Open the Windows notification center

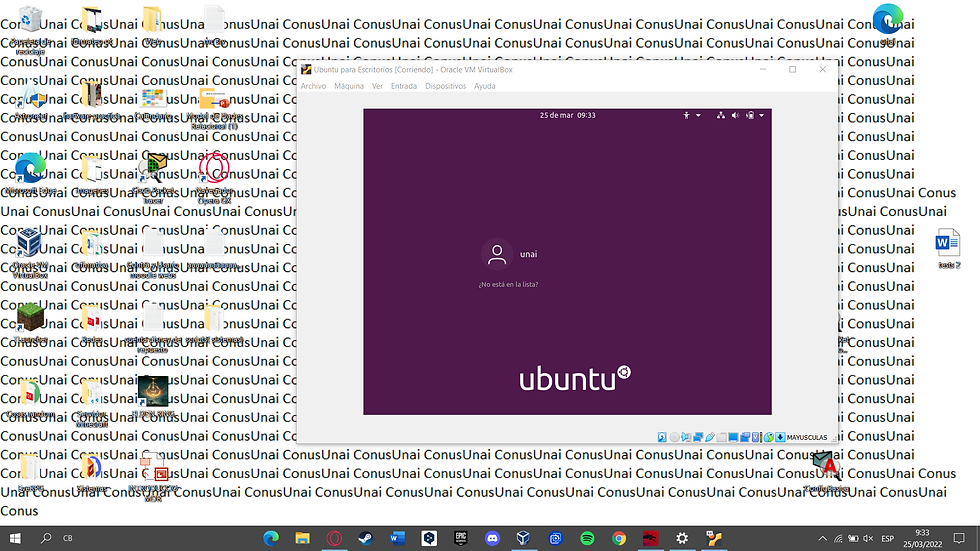[x=959, y=538]
